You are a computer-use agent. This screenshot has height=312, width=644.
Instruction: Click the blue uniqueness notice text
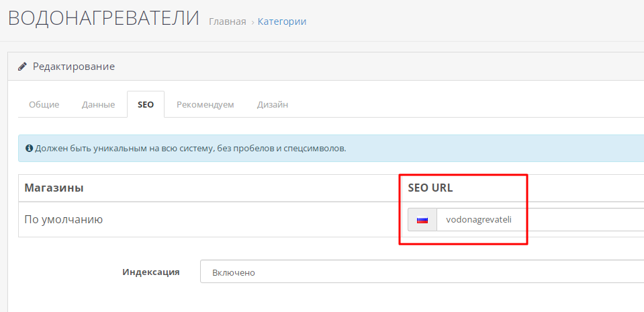(x=190, y=148)
